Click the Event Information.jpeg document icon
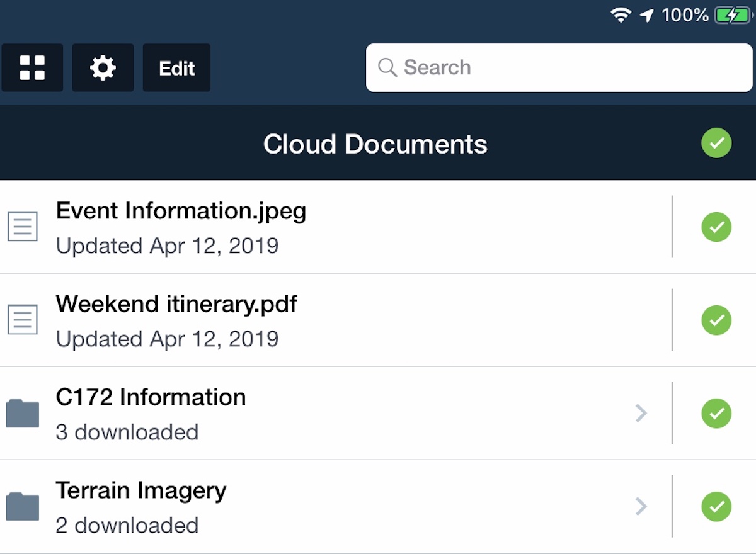Screen dimensions: 756x554 23,227
